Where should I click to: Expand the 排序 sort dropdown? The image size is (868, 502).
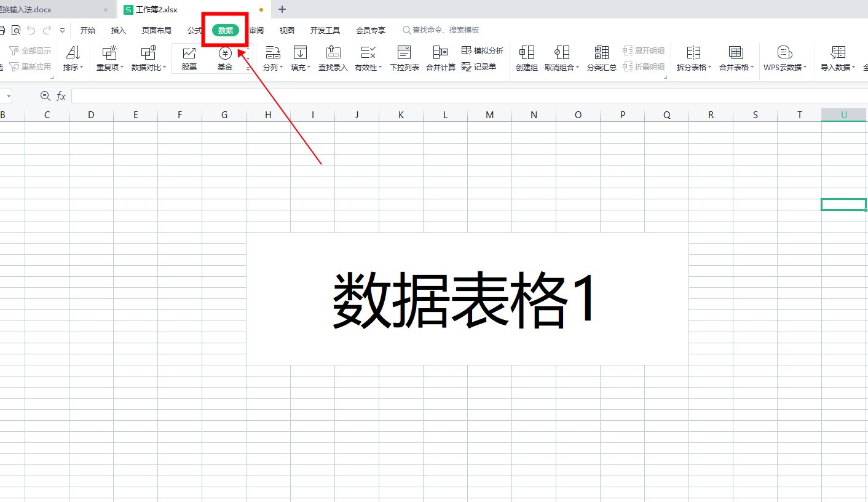click(x=73, y=67)
